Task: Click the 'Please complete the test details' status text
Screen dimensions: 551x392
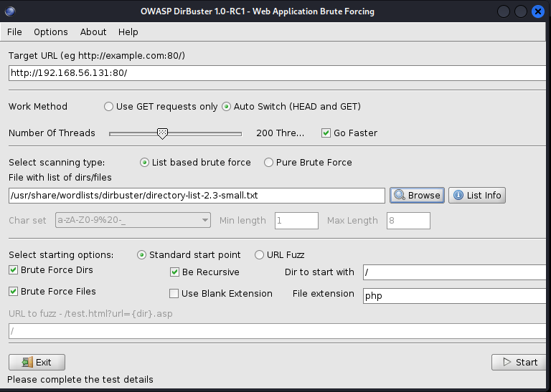Action: (x=80, y=380)
